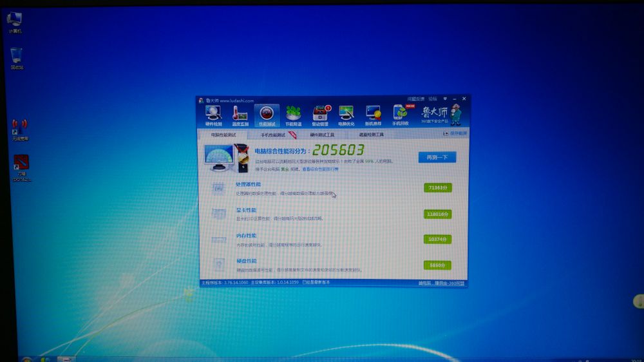Click the status bar link at the far end

point(441,283)
